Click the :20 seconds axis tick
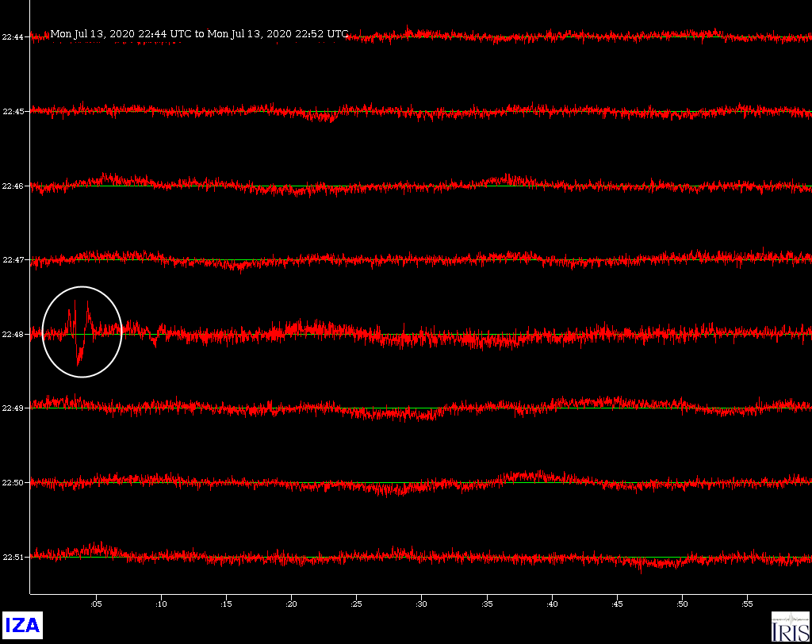The image size is (812, 644). (x=291, y=604)
